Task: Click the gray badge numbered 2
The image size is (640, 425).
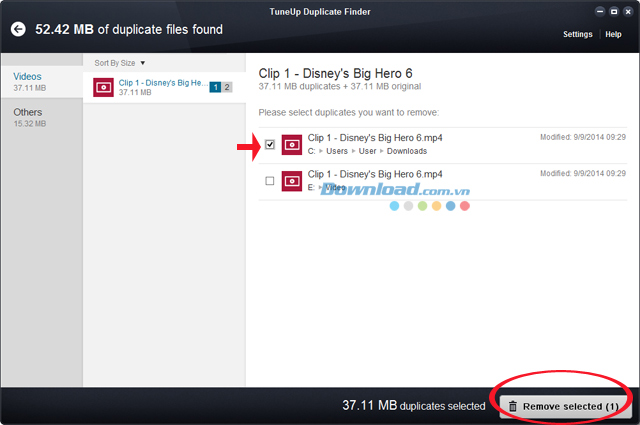Action: pyautogui.click(x=227, y=87)
